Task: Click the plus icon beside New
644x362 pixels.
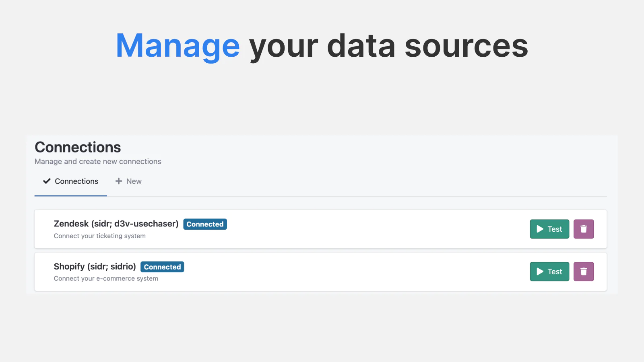Action: point(119,181)
